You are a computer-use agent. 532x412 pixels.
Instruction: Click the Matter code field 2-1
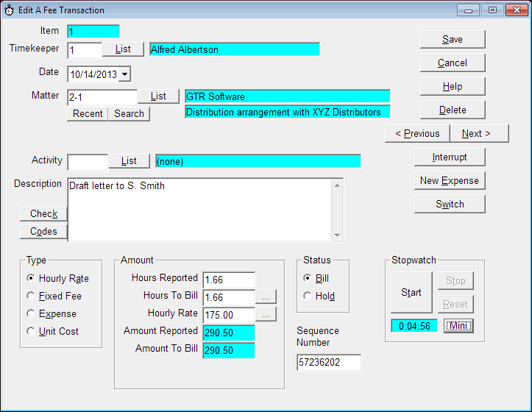102,98
